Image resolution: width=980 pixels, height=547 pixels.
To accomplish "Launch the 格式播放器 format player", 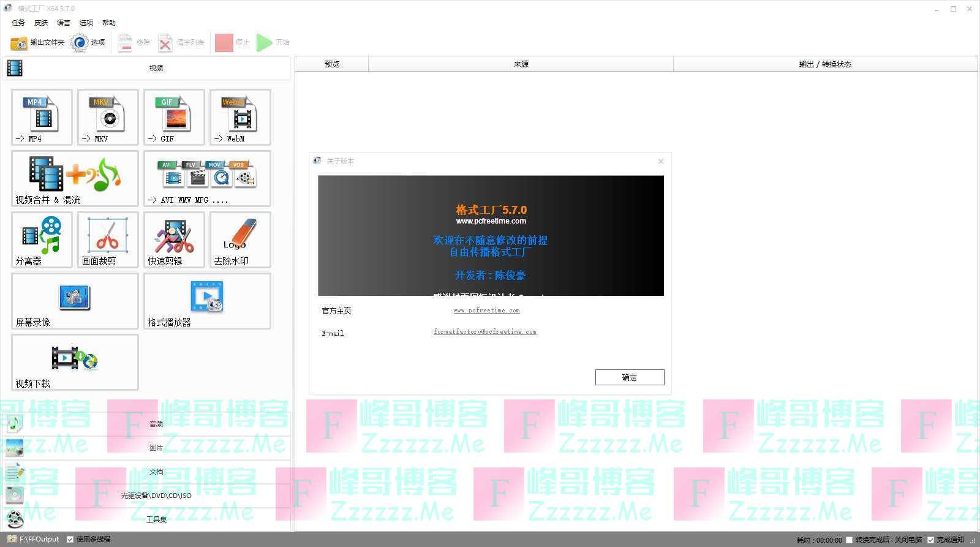I will [207, 301].
